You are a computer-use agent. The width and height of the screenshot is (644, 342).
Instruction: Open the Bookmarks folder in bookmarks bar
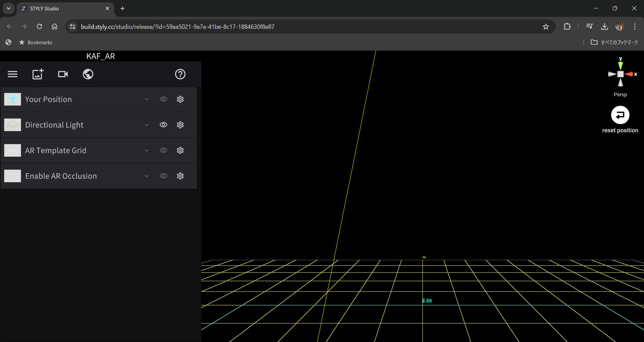click(36, 42)
